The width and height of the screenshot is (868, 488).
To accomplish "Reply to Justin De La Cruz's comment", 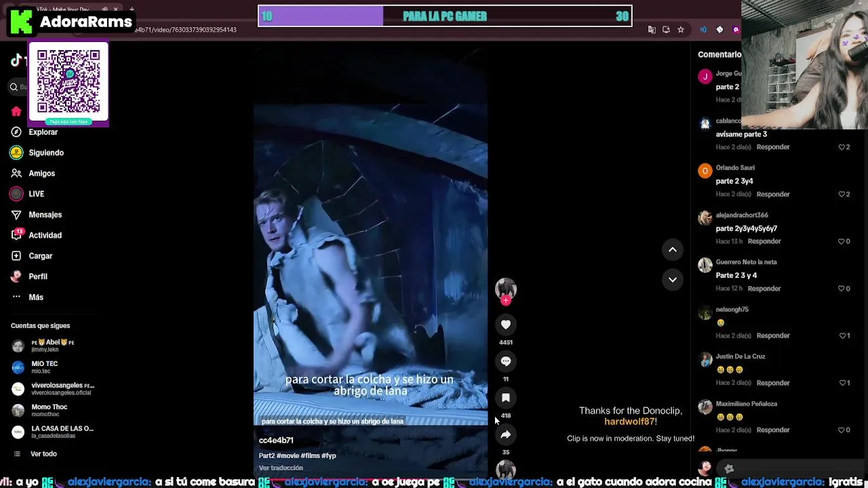I will 773,383.
